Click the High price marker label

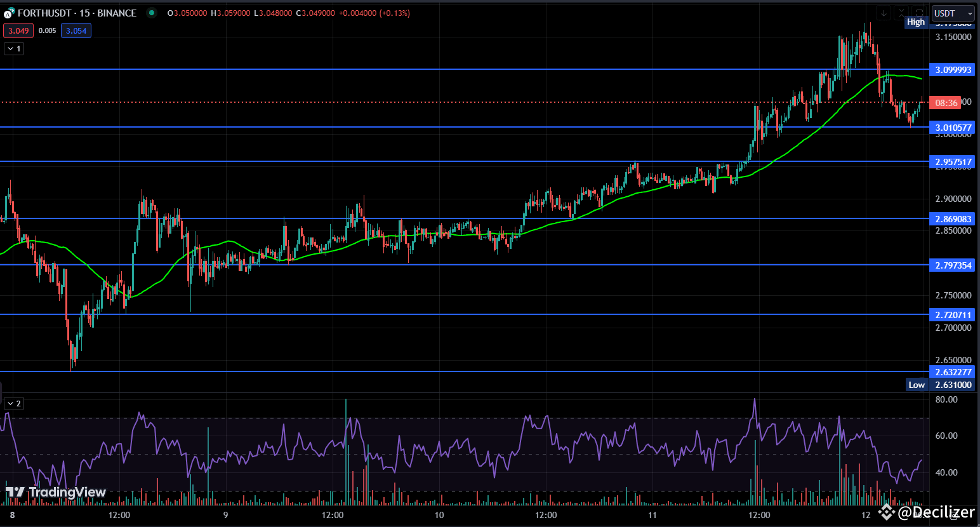point(916,22)
